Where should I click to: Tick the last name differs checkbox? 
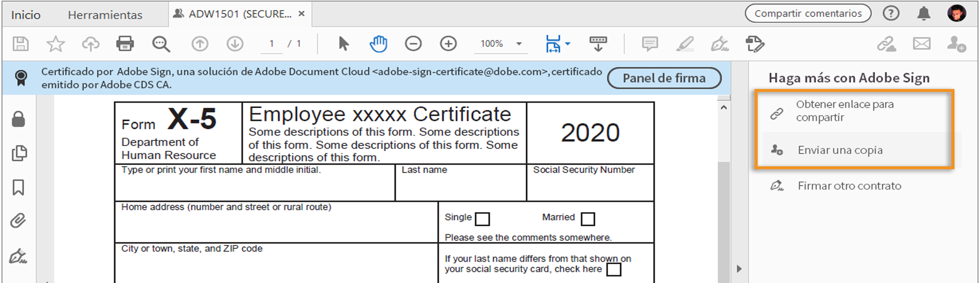tap(614, 270)
